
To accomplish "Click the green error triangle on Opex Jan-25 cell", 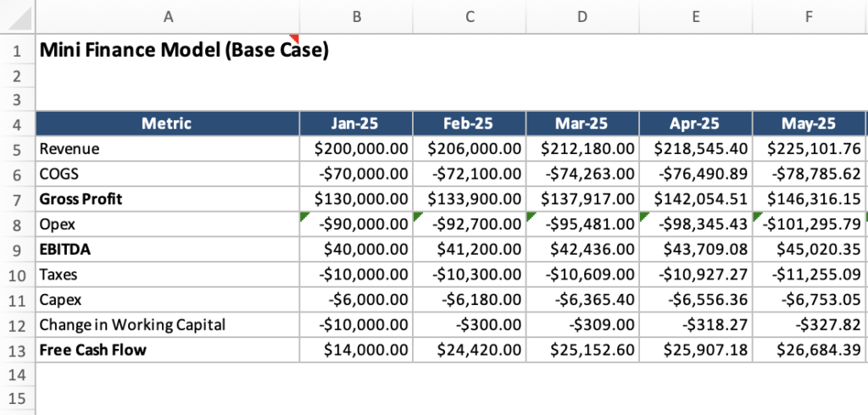I will (304, 217).
